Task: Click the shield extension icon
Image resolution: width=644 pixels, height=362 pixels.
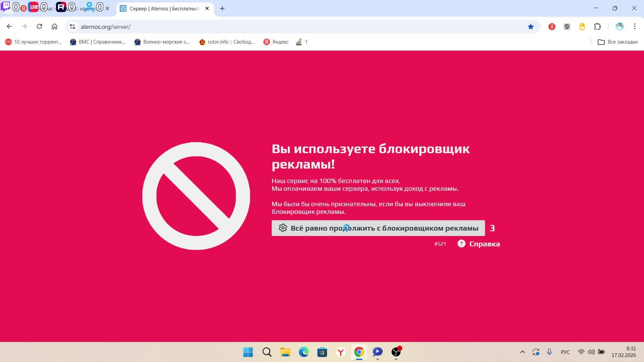Action: (x=567, y=26)
